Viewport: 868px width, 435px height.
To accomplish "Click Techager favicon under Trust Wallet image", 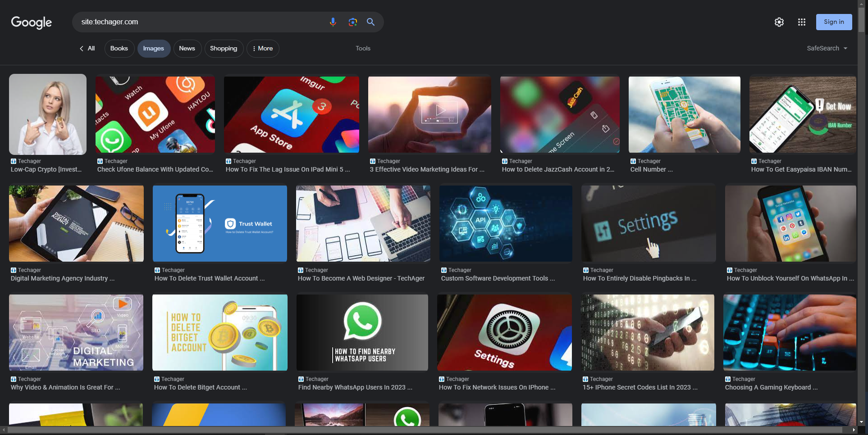I will (x=157, y=270).
